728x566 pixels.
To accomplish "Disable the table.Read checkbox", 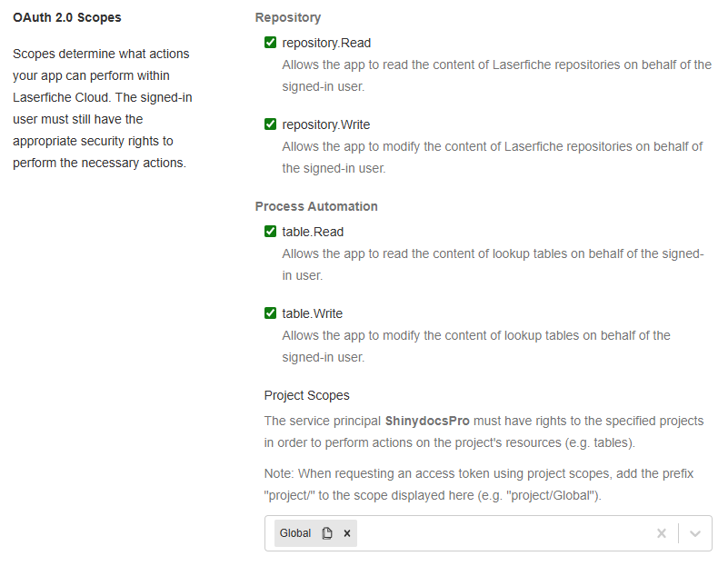I will point(270,232).
